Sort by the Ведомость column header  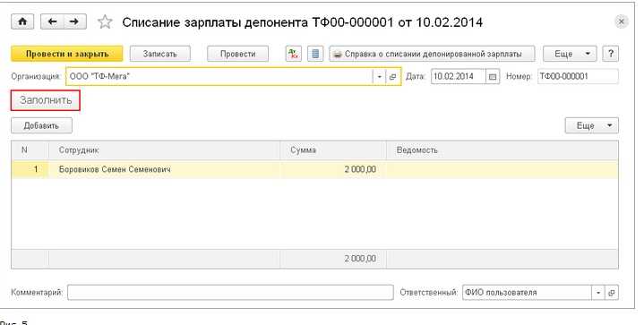coord(502,150)
